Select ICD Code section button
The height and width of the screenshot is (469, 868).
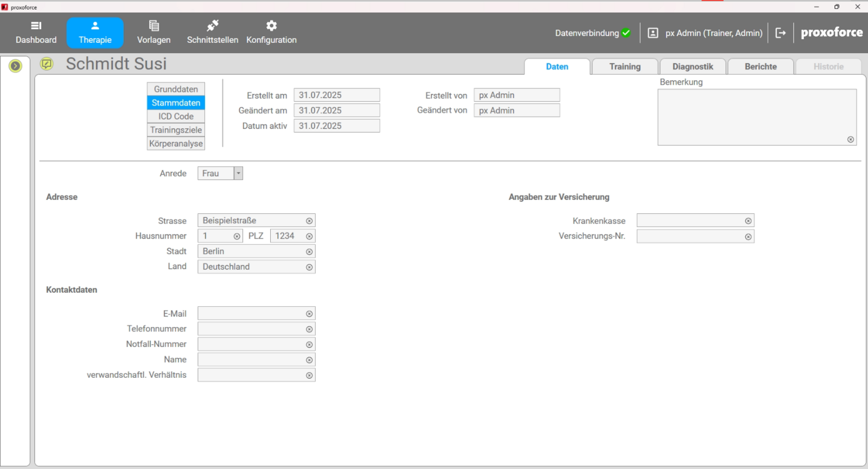coord(176,116)
